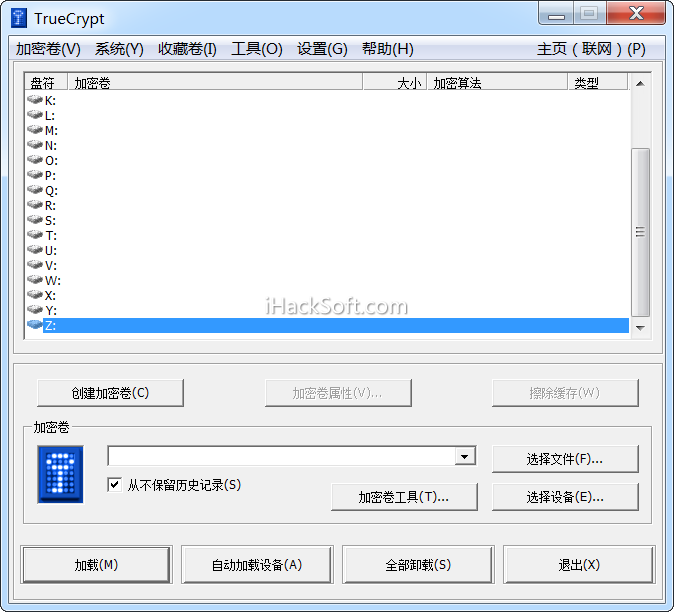Select the Y: drive letter text
The image size is (674, 612).
point(51,310)
